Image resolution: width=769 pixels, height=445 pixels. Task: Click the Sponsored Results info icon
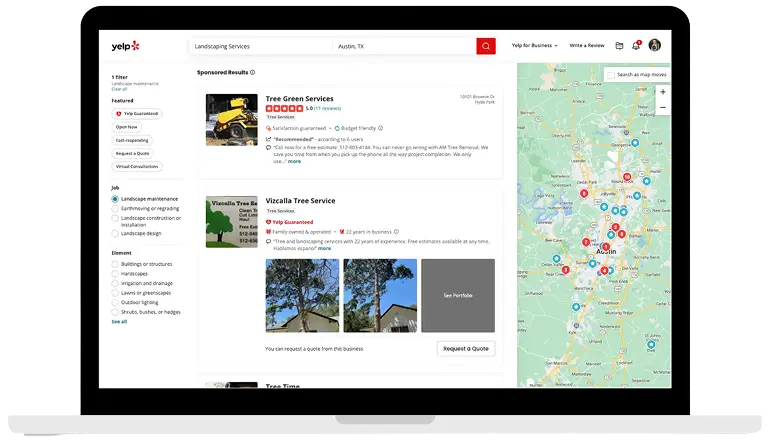(x=253, y=73)
